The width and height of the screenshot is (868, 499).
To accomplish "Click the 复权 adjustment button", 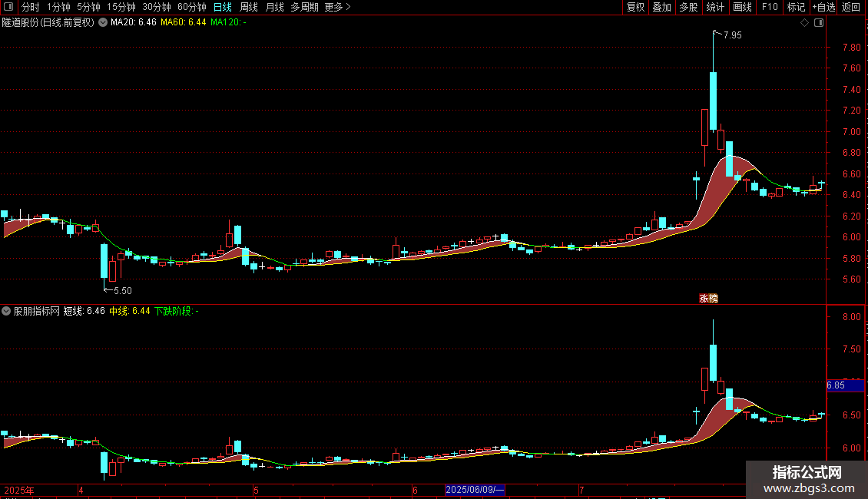I will [635, 7].
